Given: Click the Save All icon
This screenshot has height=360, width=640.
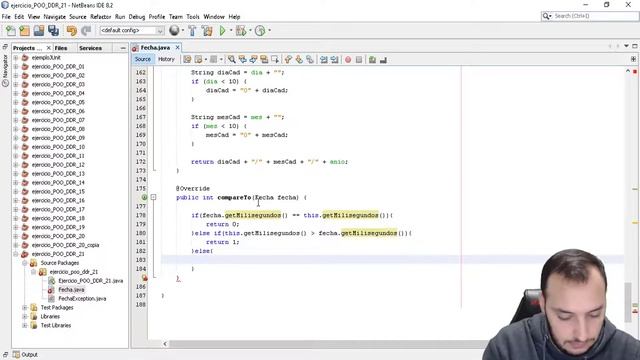Looking at the screenshot, I should click(53, 31).
